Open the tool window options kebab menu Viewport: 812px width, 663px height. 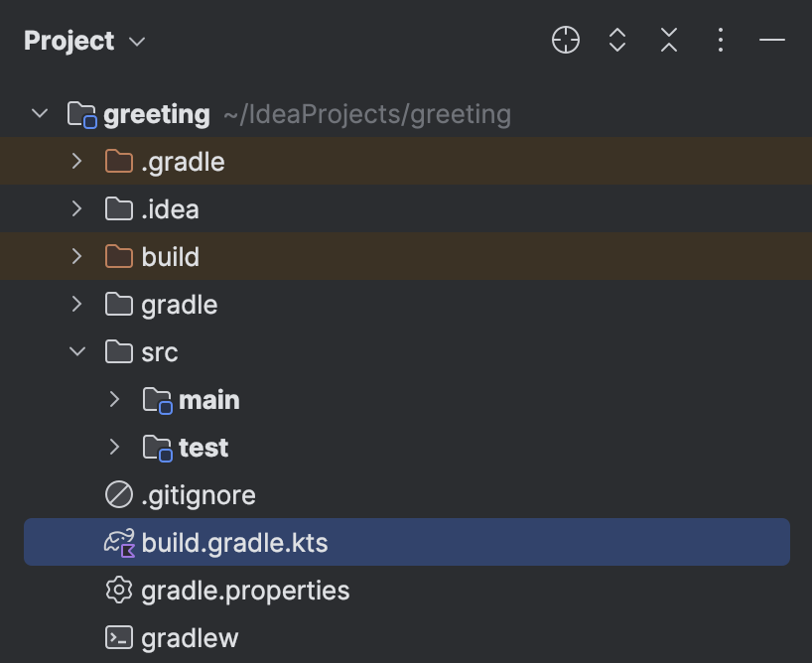click(720, 41)
